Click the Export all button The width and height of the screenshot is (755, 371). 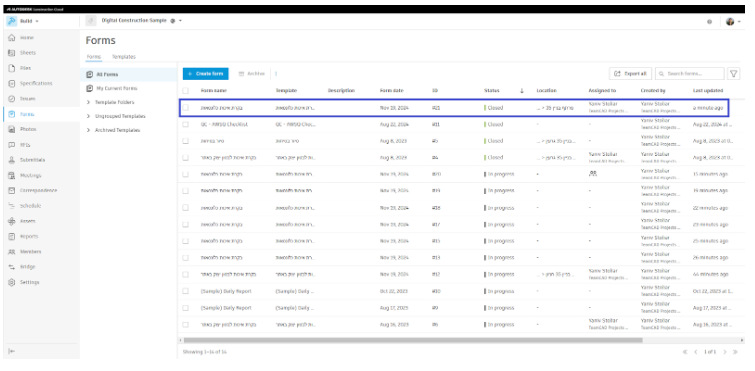(x=630, y=74)
